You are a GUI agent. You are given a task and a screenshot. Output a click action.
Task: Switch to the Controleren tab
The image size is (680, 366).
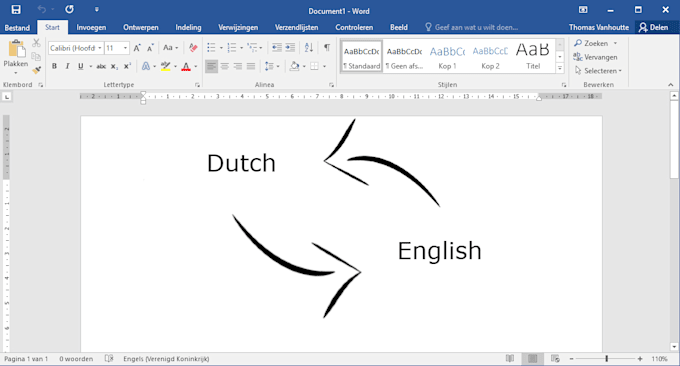point(354,27)
